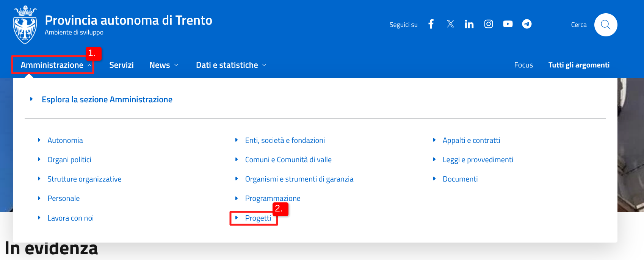Go to Tutti gli argomenti

point(579,65)
